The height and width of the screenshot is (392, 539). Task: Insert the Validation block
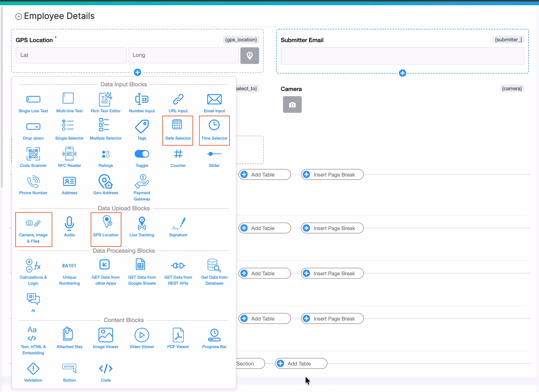33,372
